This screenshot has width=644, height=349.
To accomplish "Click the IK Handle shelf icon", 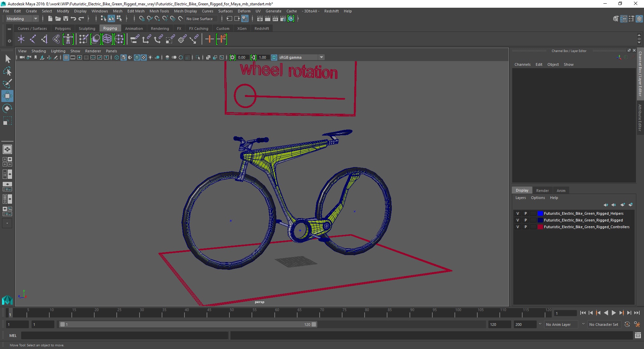I will (45, 39).
